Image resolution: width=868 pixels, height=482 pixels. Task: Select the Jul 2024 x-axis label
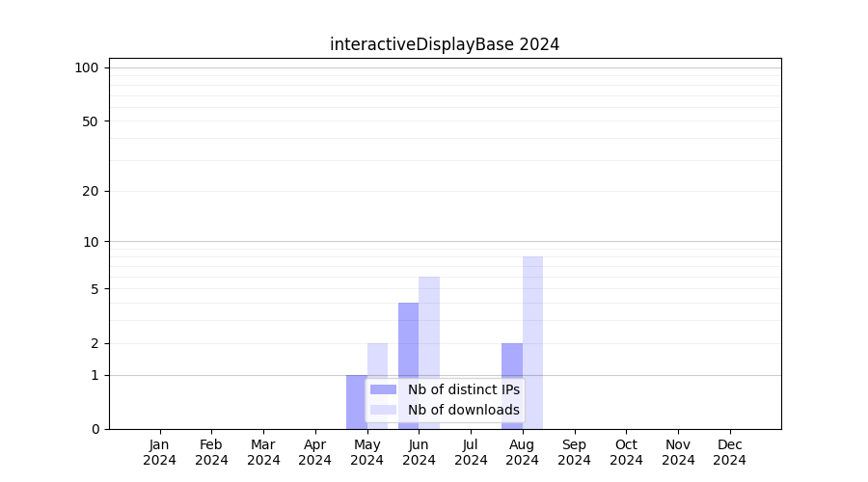[x=471, y=452]
